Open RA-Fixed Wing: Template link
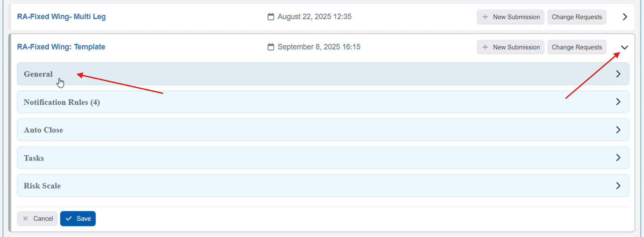Screen dimensions: 644x237 (x=61, y=47)
